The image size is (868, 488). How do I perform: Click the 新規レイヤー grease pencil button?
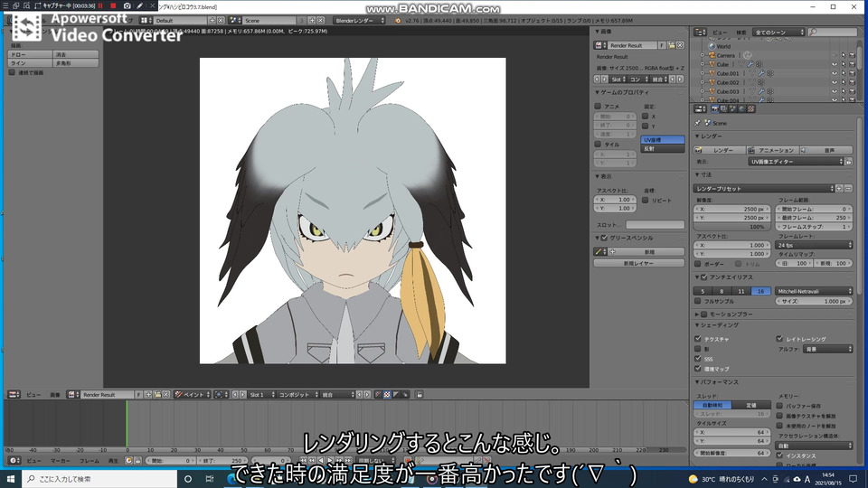point(639,263)
